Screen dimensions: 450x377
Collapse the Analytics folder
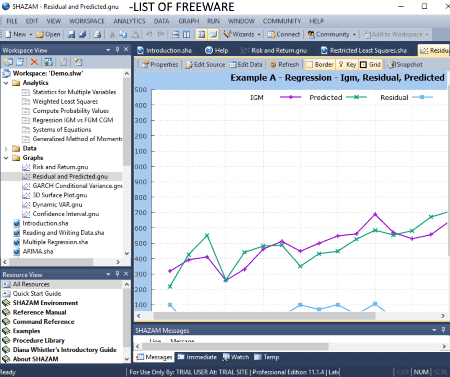(x=6, y=83)
